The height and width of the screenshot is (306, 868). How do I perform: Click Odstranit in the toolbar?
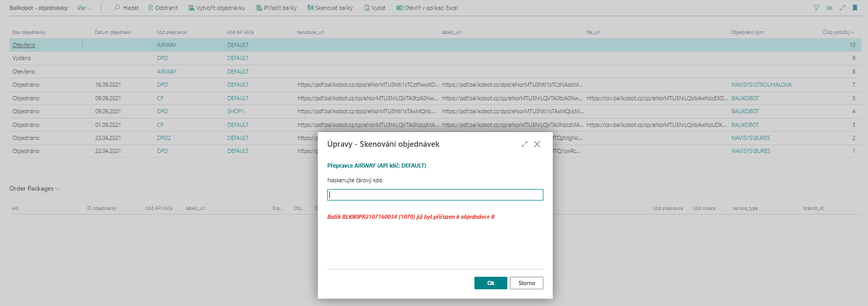(x=167, y=8)
